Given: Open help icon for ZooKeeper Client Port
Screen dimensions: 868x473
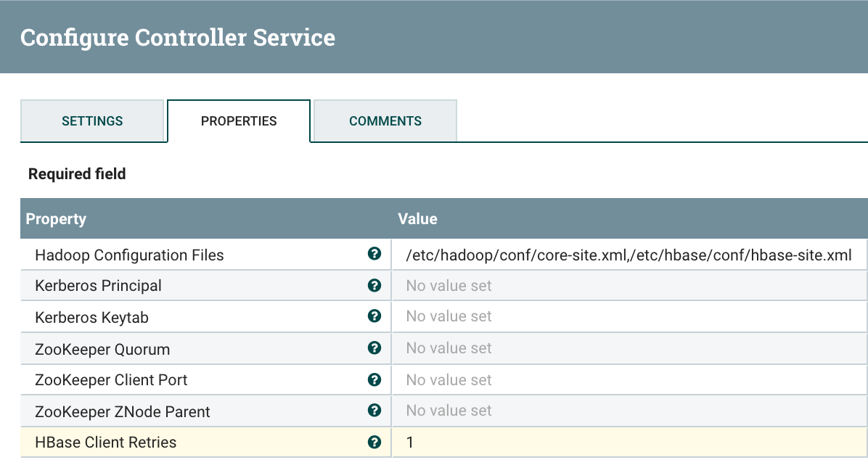Looking at the screenshot, I should click(x=374, y=379).
